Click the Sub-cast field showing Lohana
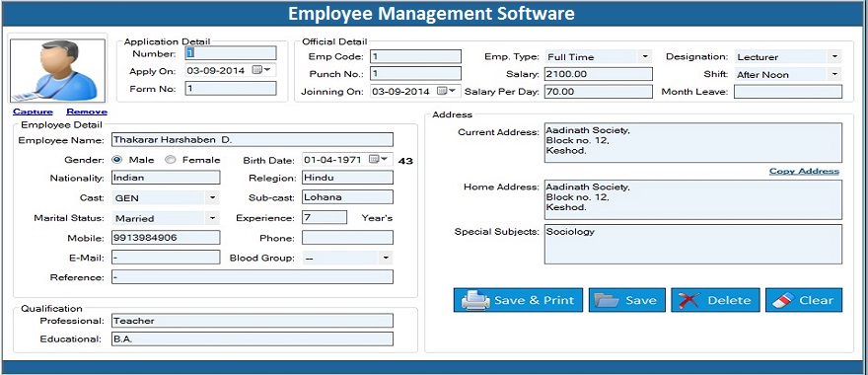The height and width of the screenshot is (375, 868). click(x=347, y=197)
